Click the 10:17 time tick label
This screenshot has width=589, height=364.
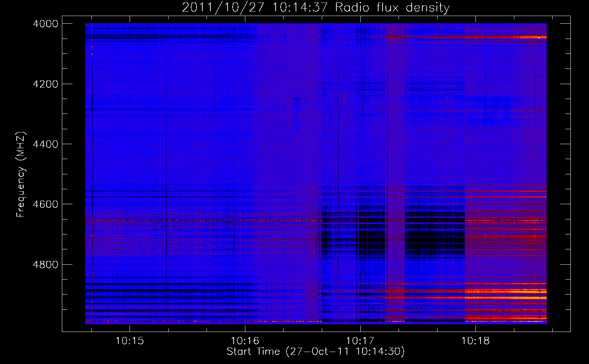(360, 341)
